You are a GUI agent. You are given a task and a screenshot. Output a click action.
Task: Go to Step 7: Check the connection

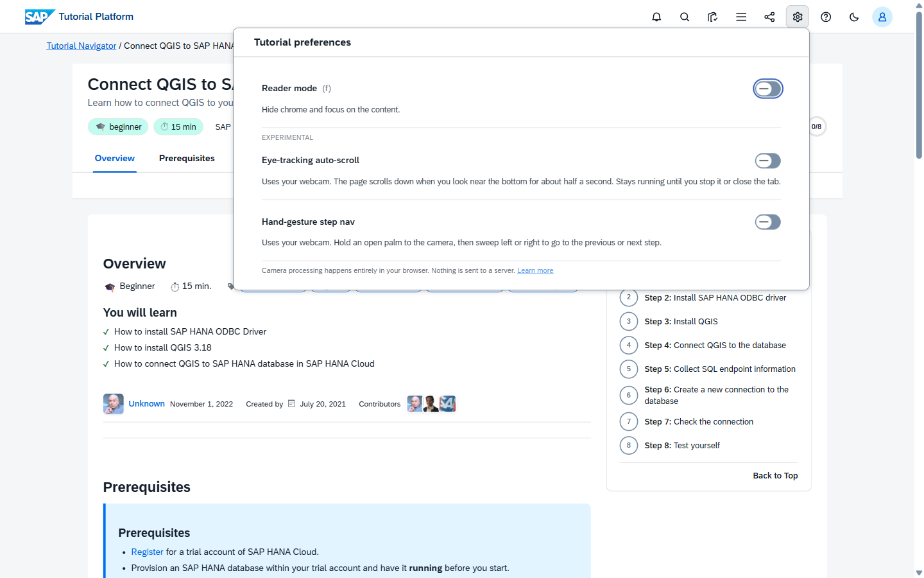coord(699,422)
